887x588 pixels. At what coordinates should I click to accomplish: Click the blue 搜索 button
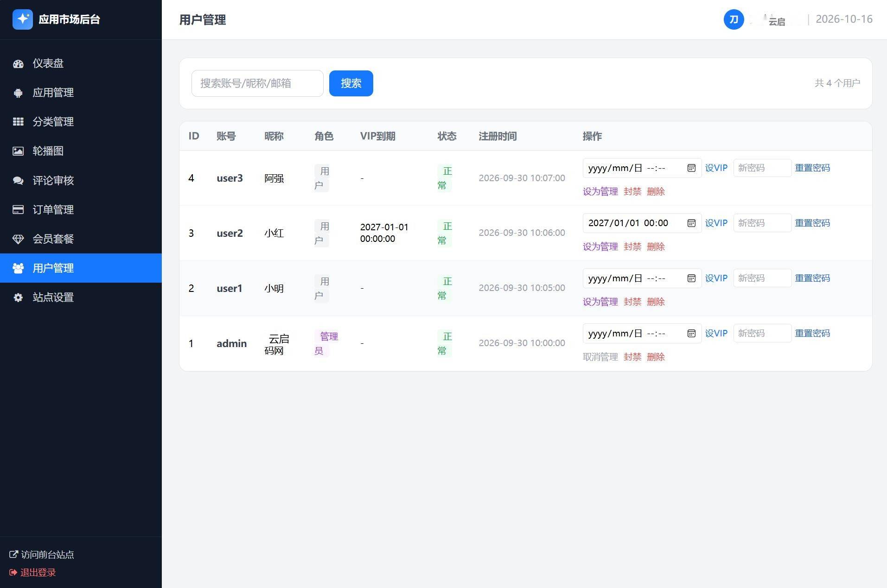point(351,83)
